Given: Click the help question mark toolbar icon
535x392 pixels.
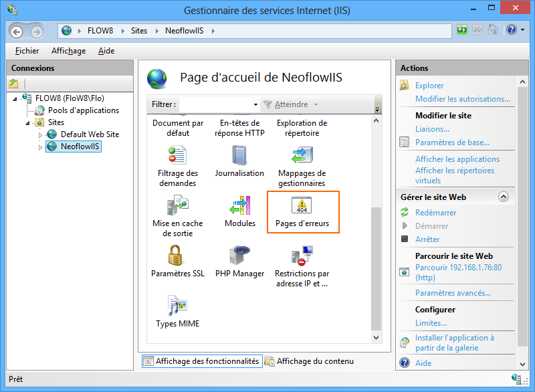Looking at the screenshot, I should pyautogui.click(x=512, y=30).
